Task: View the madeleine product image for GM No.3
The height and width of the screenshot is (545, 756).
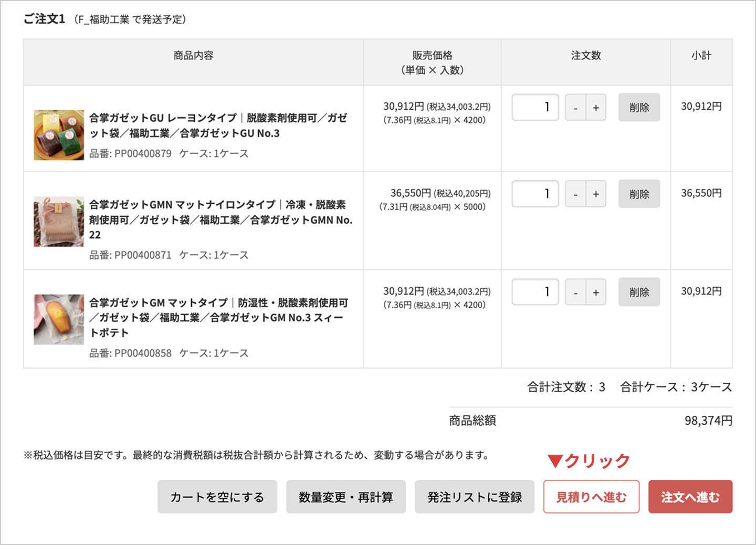Action: 59,319
